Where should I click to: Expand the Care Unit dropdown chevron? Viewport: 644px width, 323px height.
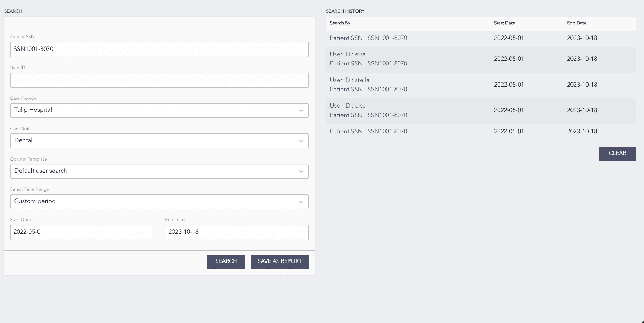click(301, 141)
